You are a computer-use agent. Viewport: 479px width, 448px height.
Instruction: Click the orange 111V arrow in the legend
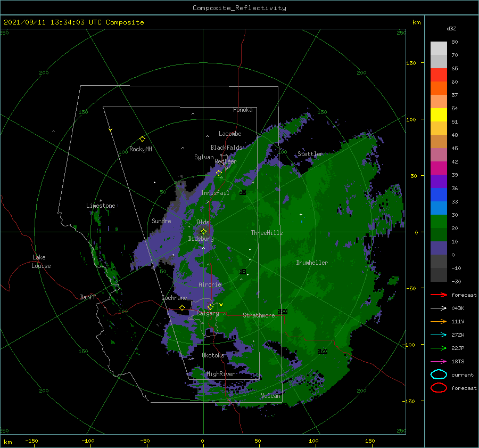(439, 321)
